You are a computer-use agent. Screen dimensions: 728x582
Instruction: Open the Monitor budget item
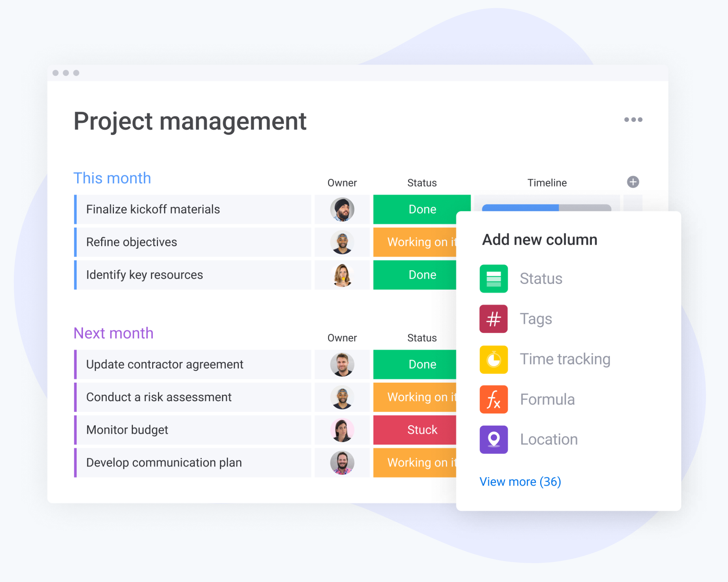point(193,430)
